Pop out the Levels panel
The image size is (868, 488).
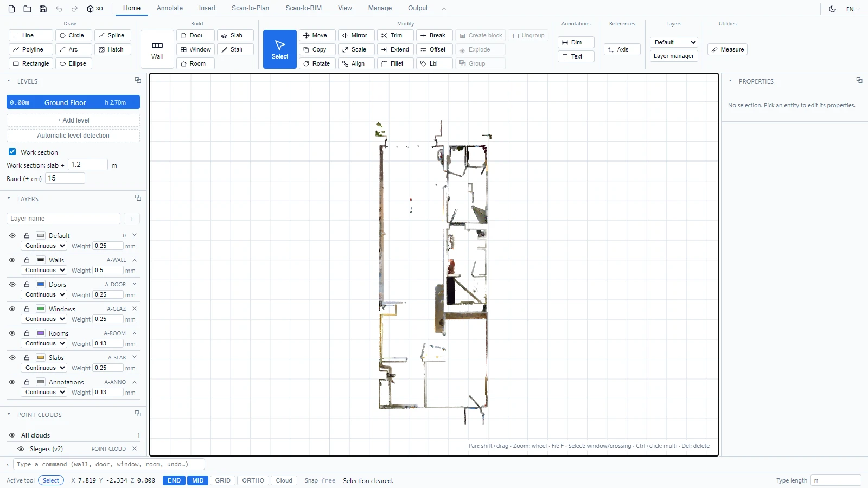click(138, 80)
